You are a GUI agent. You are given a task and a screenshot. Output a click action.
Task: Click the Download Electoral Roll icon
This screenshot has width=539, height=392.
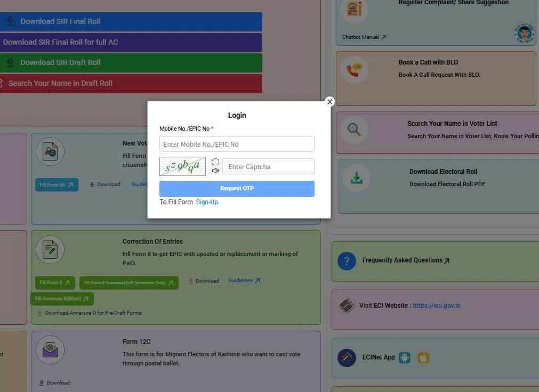356,179
